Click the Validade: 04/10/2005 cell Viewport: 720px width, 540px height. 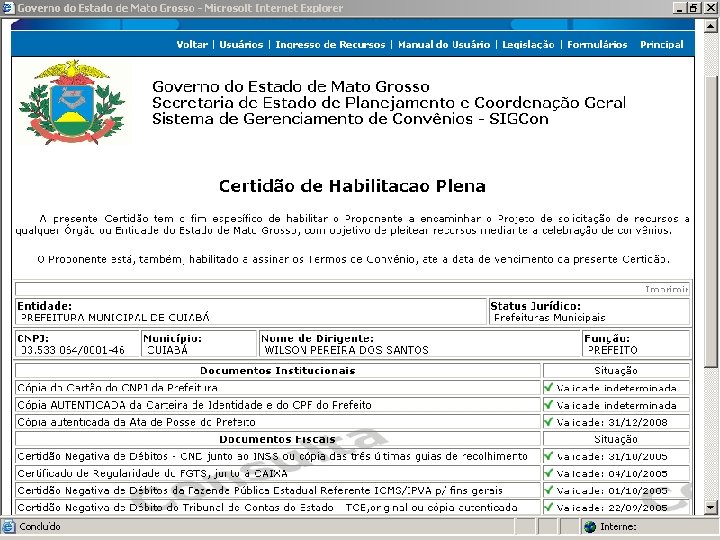(x=616, y=473)
